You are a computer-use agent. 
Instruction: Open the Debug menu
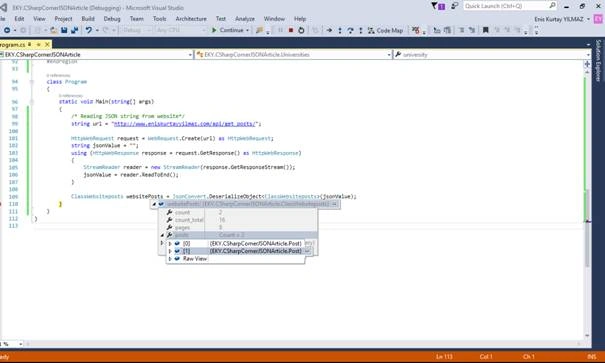112,19
